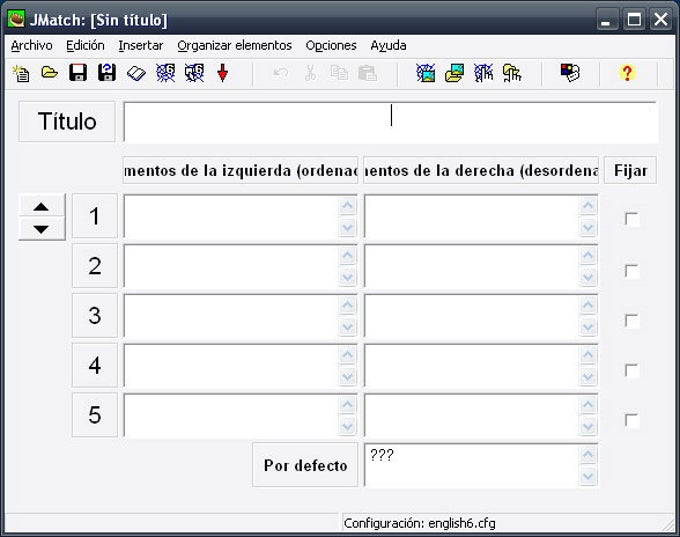Click the Por defecto label
This screenshot has height=537, width=680.
305,465
